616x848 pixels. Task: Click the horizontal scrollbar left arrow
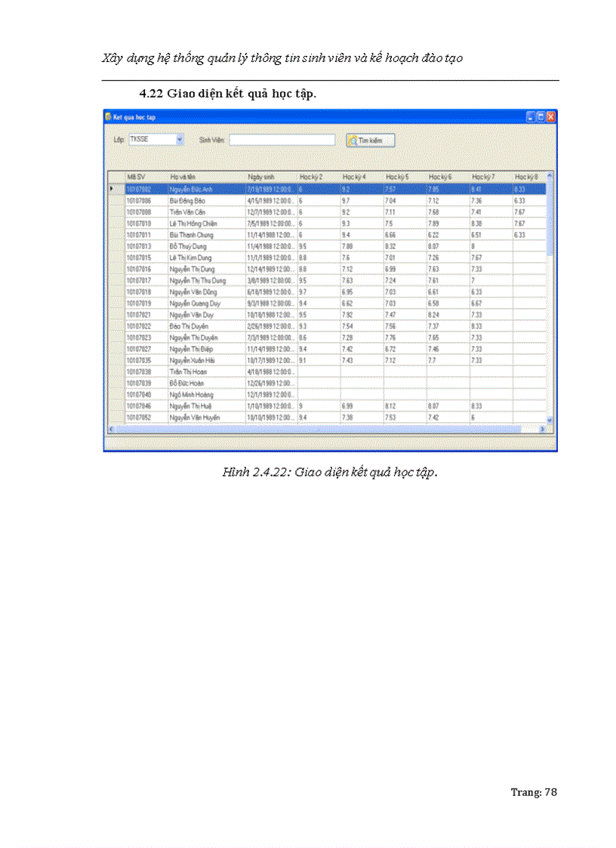tap(110, 429)
